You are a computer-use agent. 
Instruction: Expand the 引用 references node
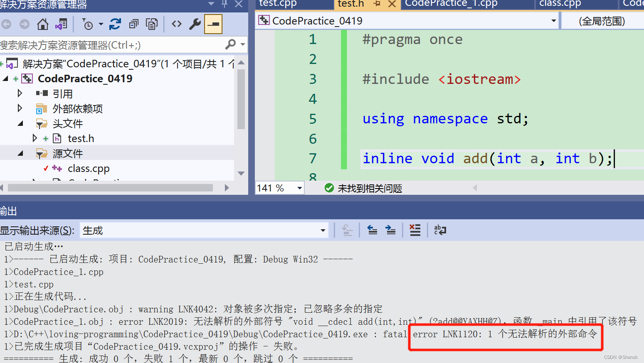click(x=20, y=93)
